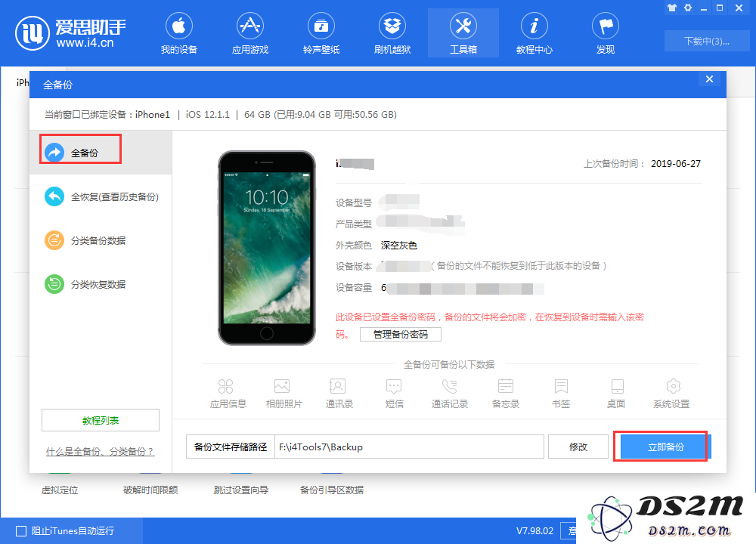The width and height of the screenshot is (756, 544).
Task: Click the 修改 backup path button
Action: (578, 447)
